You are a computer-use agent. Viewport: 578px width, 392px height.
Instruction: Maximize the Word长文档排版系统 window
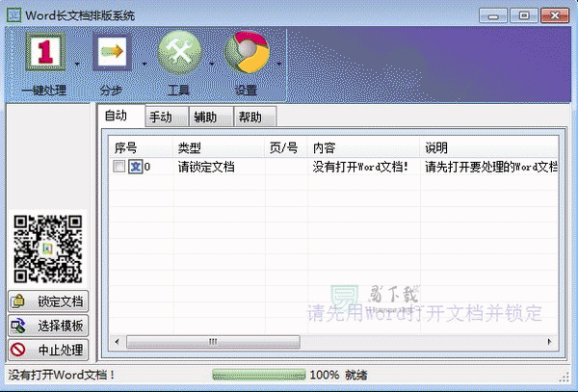524,15
